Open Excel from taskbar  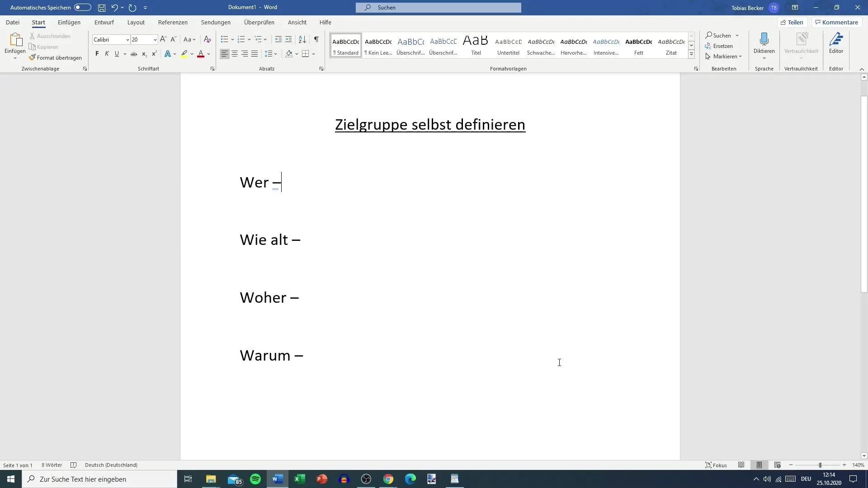click(299, 479)
